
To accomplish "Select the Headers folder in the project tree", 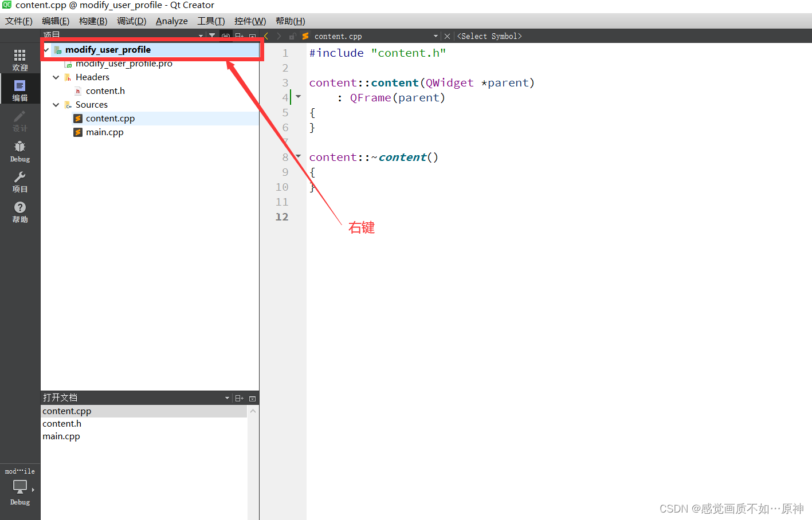I will [92, 77].
